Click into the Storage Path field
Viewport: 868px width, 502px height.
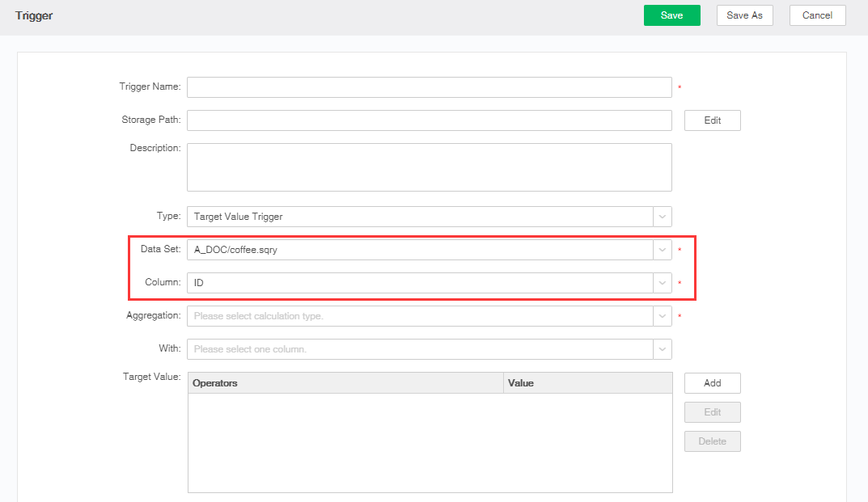[x=429, y=120]
